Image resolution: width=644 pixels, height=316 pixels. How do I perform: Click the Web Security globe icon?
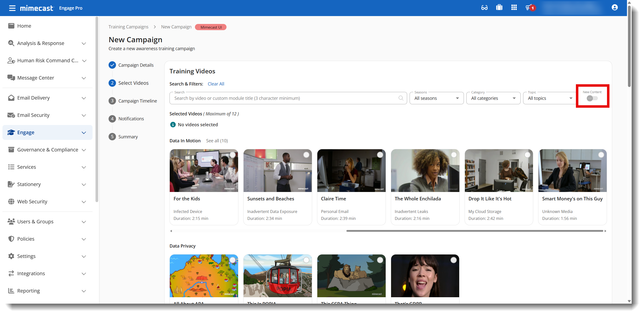[11, 201]
